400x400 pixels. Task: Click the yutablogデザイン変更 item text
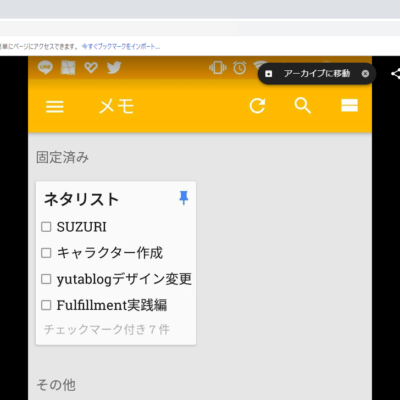point(124,279)
